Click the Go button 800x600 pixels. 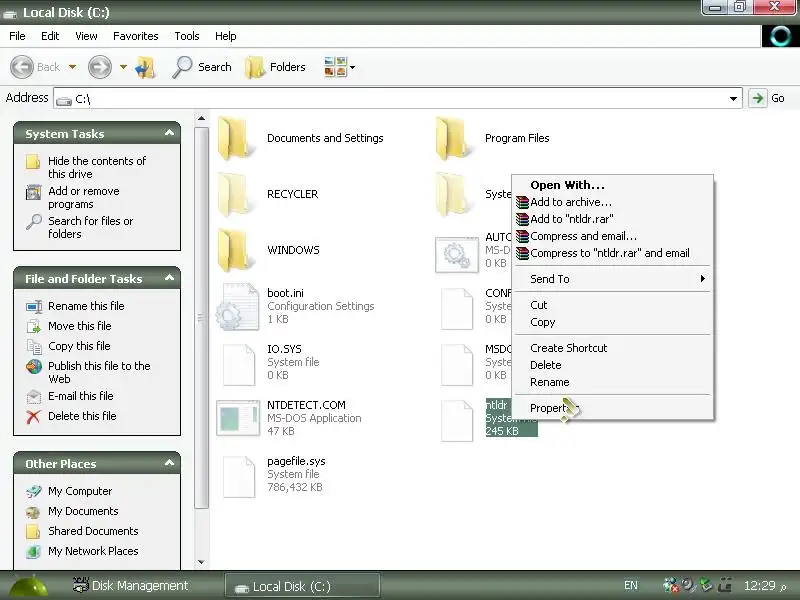(x=768, y=98)
